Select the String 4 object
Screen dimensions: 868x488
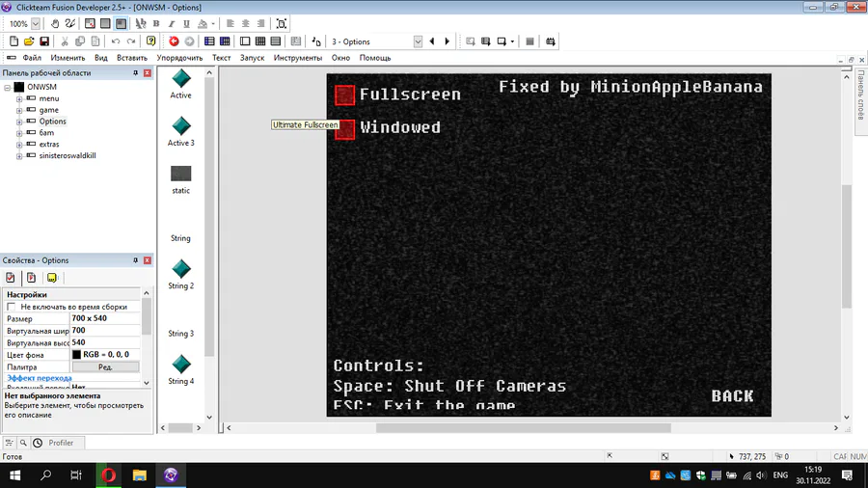181,370
